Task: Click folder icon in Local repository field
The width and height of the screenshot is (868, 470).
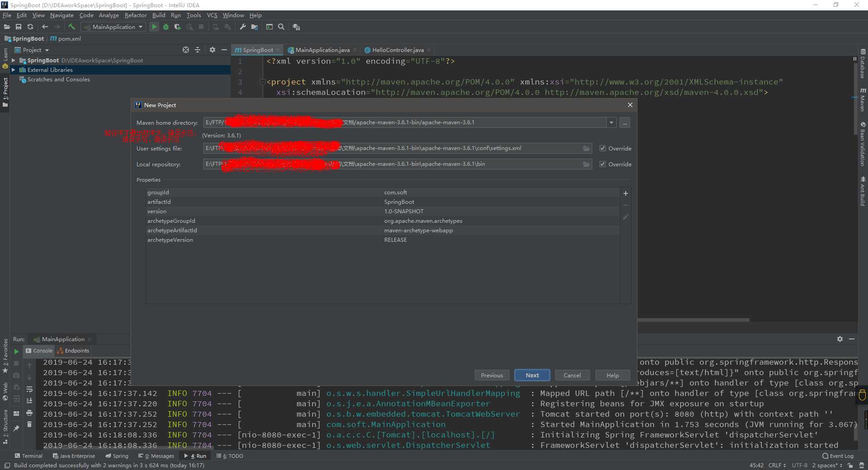Action: (586, 164)
